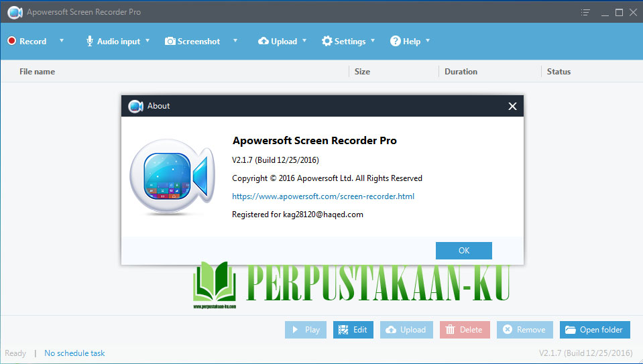The width and height of the screenshot is (643, 364).
Task: Expand the Settings dropdown arrow
Action: pyautogui.click(x=373, y=41)
